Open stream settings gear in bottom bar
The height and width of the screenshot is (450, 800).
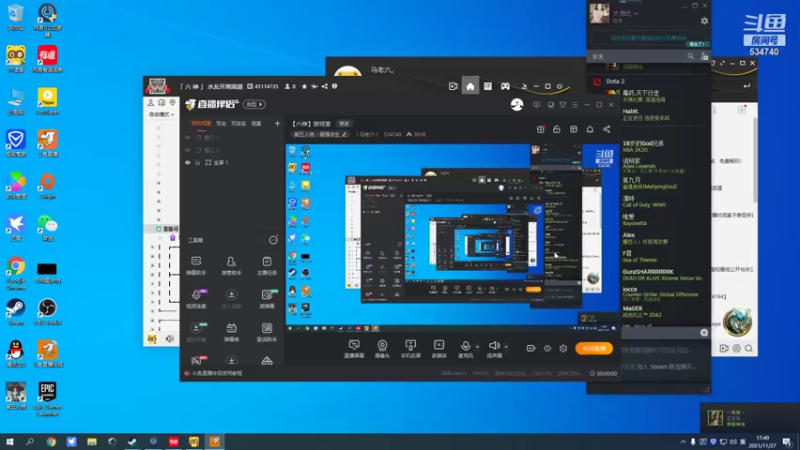click(x=563, y=348)
